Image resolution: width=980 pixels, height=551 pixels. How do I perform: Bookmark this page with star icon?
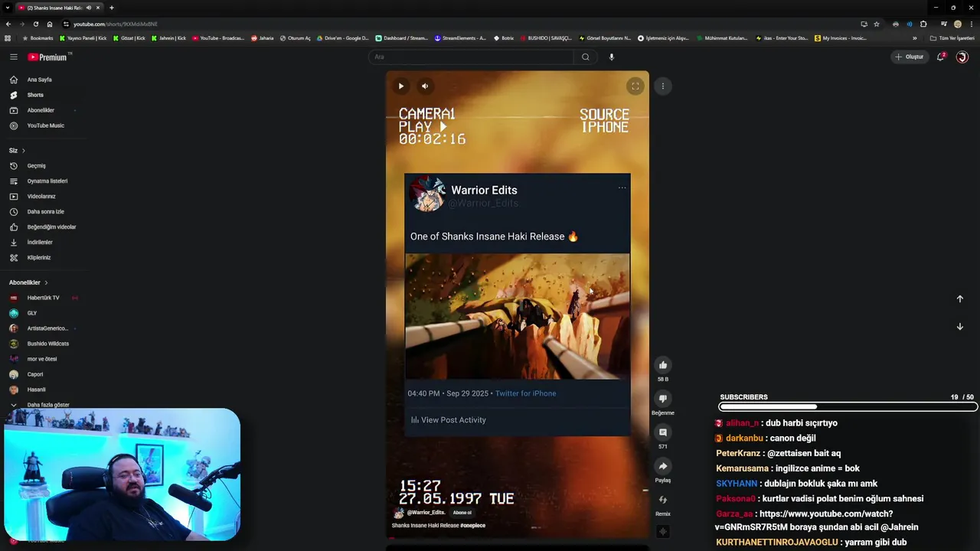(877, 24)
